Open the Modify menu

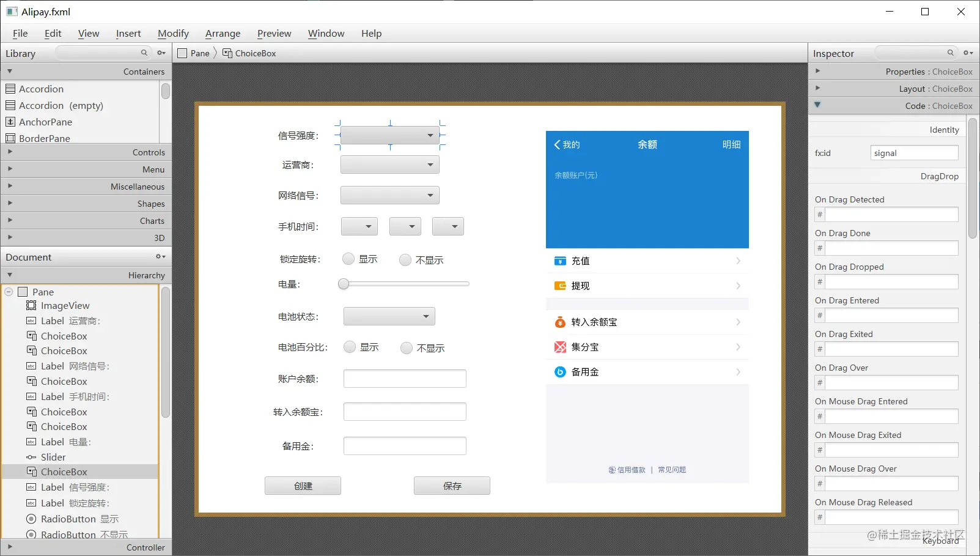click(173, 34)
